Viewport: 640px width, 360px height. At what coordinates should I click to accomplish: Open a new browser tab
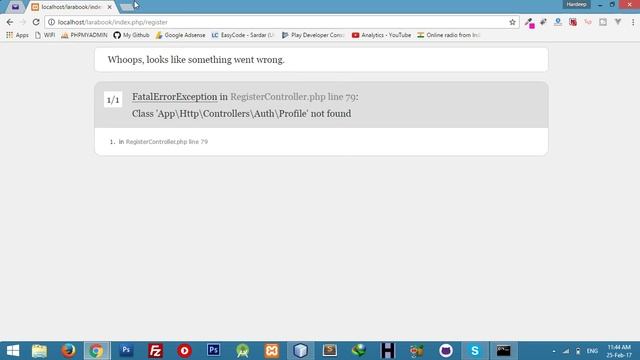(x=127, y=7)
